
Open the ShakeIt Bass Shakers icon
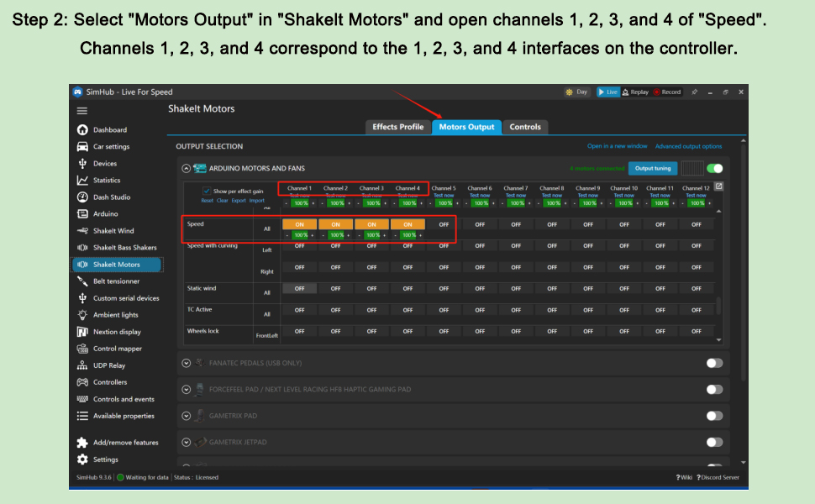click(82, 247)
